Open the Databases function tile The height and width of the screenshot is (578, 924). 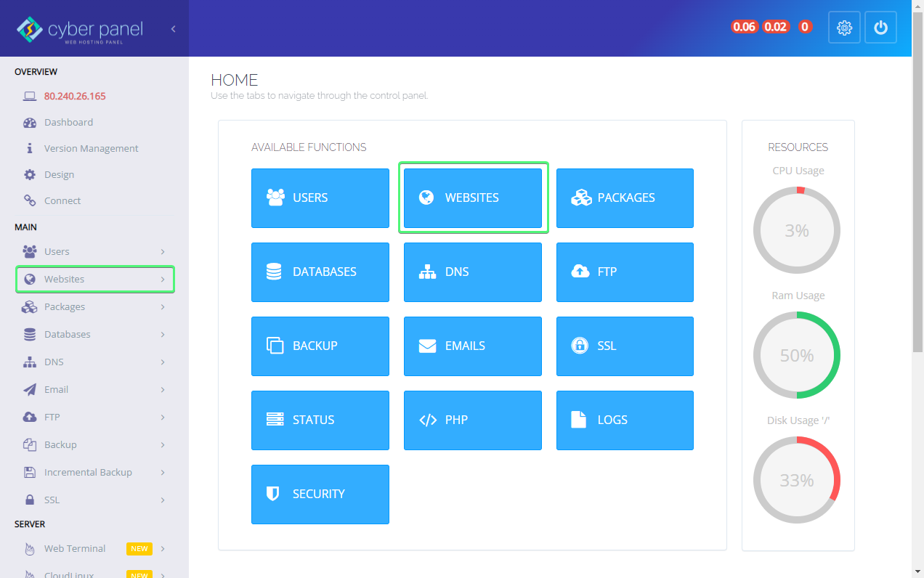tap(320, 272)
